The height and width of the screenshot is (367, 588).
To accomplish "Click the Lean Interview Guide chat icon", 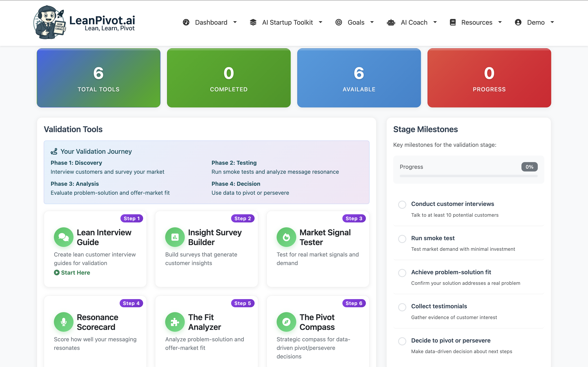I will [63, 237].
